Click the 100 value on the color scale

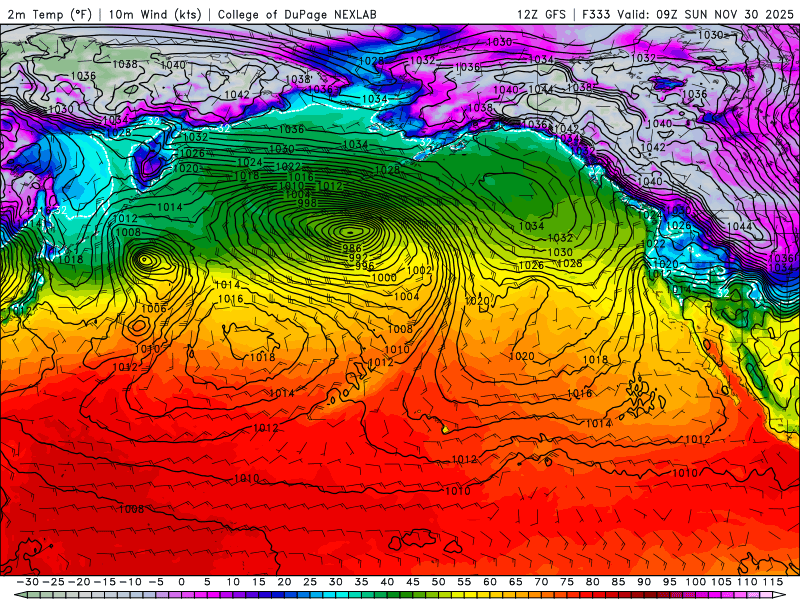click(x=695, y=582)
